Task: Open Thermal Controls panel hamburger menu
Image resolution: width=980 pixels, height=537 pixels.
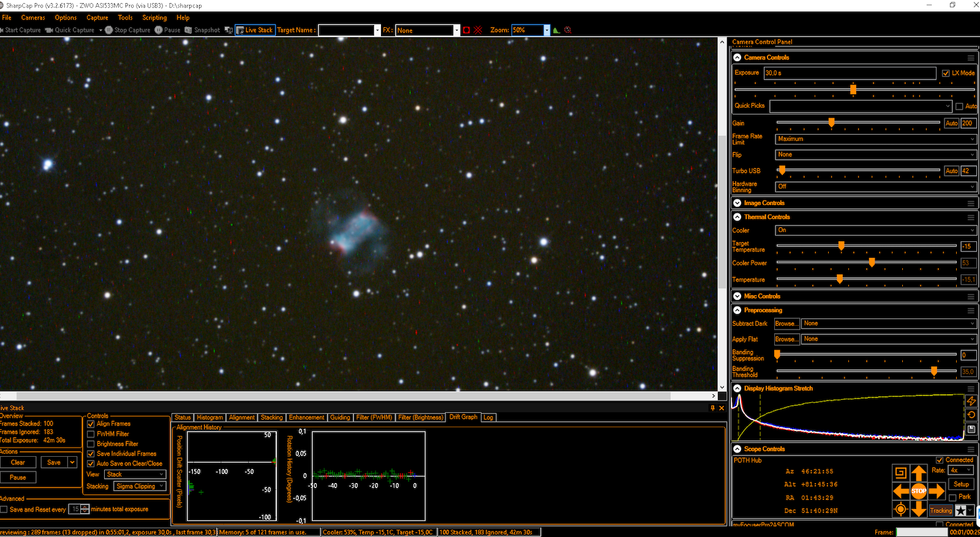Action: coord(971,217)
